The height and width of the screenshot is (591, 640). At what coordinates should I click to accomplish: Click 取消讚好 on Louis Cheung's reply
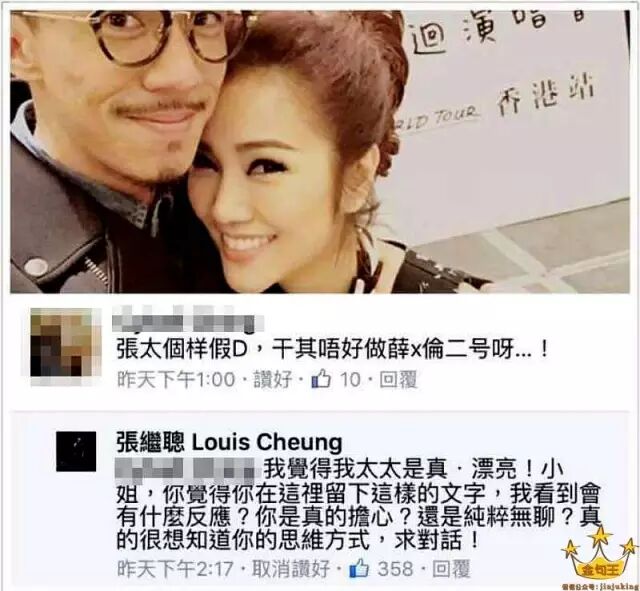291,569
